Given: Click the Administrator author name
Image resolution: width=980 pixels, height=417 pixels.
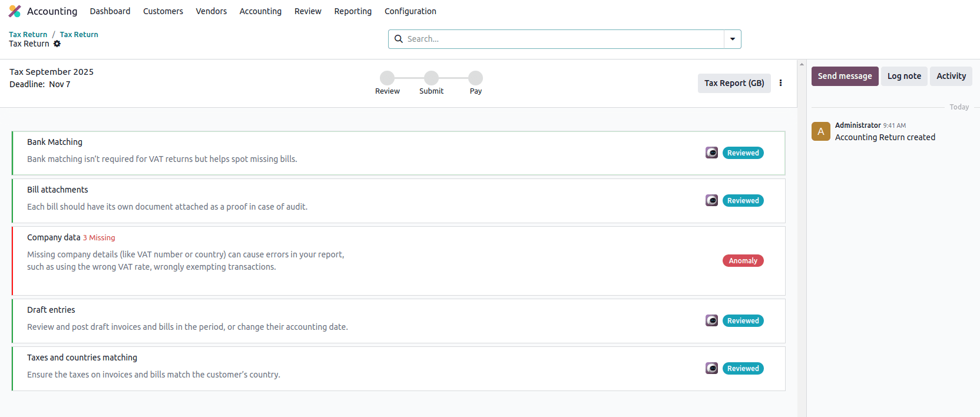Looking at the screenshot, I should (x=858, y=125).
